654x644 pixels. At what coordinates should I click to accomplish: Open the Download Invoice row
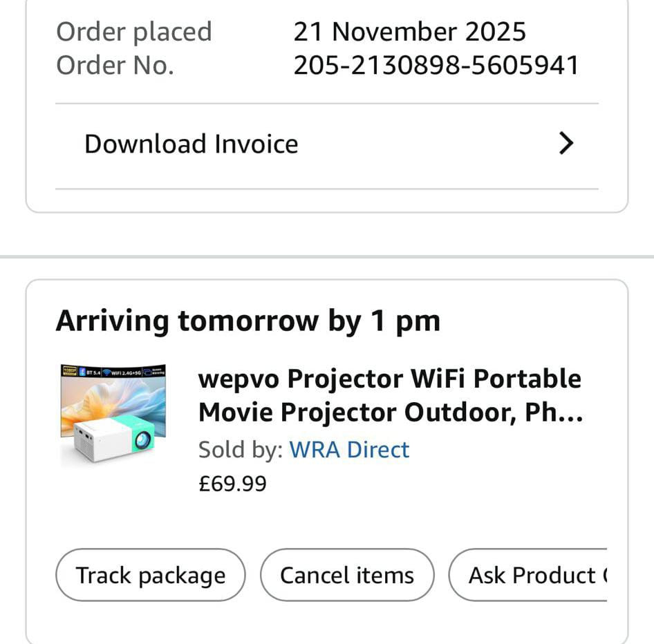(191, 144)
